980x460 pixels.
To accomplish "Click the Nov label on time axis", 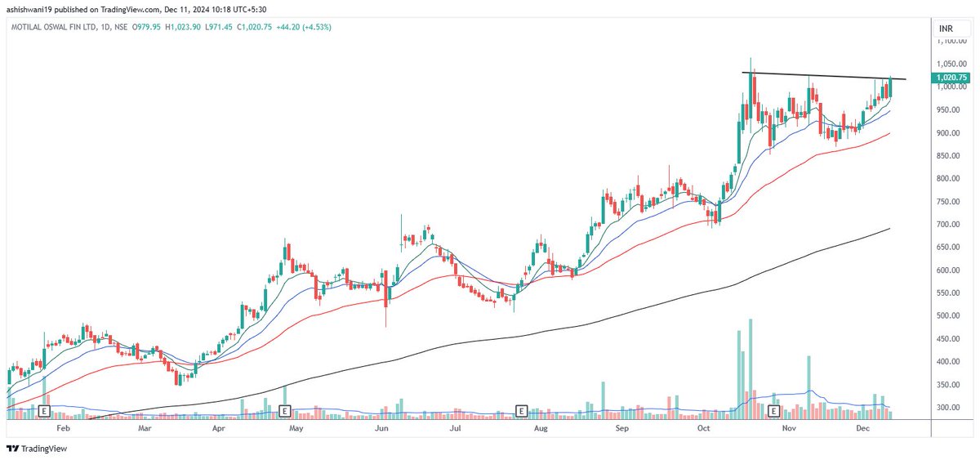I will (x=788, y=427).
